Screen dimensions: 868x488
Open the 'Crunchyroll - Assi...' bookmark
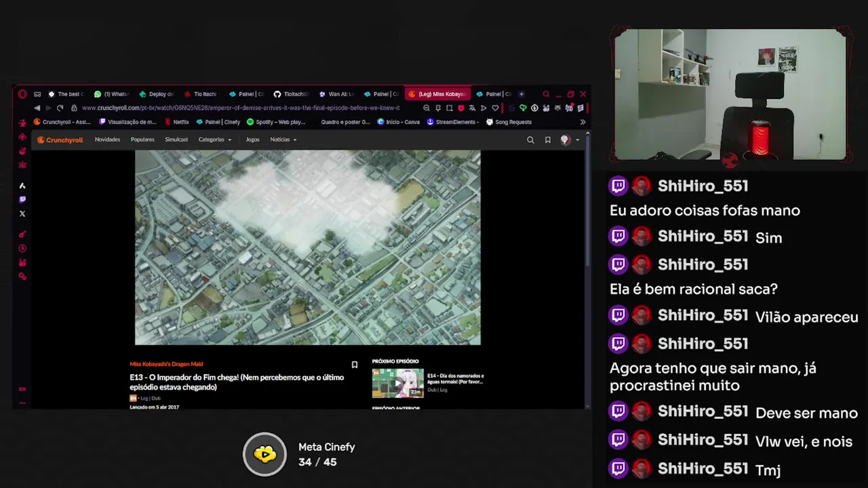[62, 122]
